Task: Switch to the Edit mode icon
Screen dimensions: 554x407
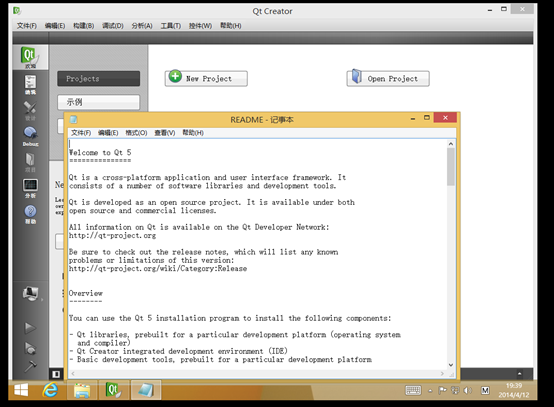Action: 30,85
